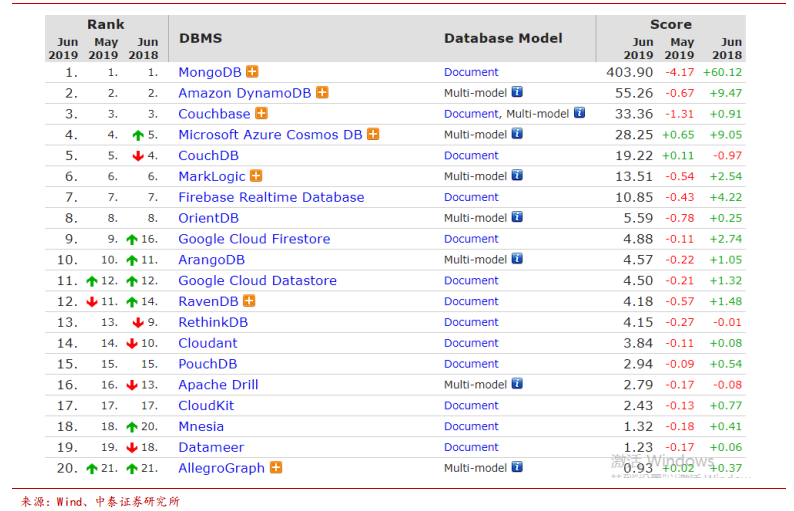Click the Document model link in CouchDB row
The image size is (794, 511).
[x=471, y=155]
